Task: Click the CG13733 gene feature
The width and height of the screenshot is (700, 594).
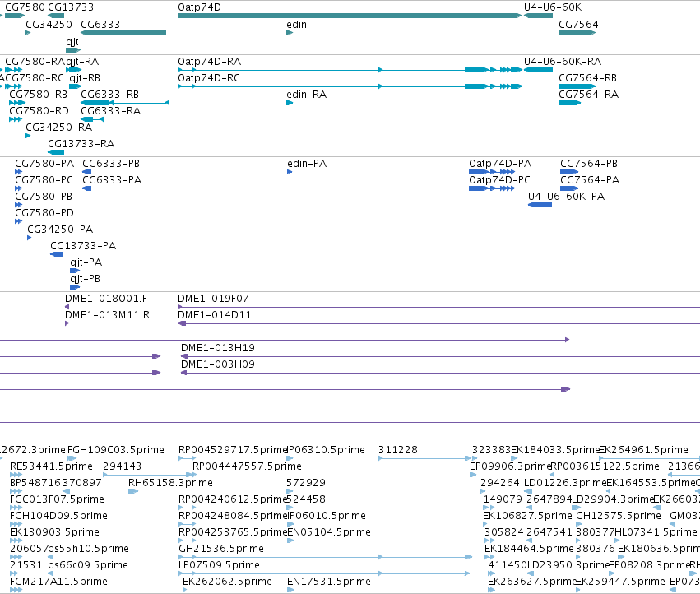Action: click(56, 16)
